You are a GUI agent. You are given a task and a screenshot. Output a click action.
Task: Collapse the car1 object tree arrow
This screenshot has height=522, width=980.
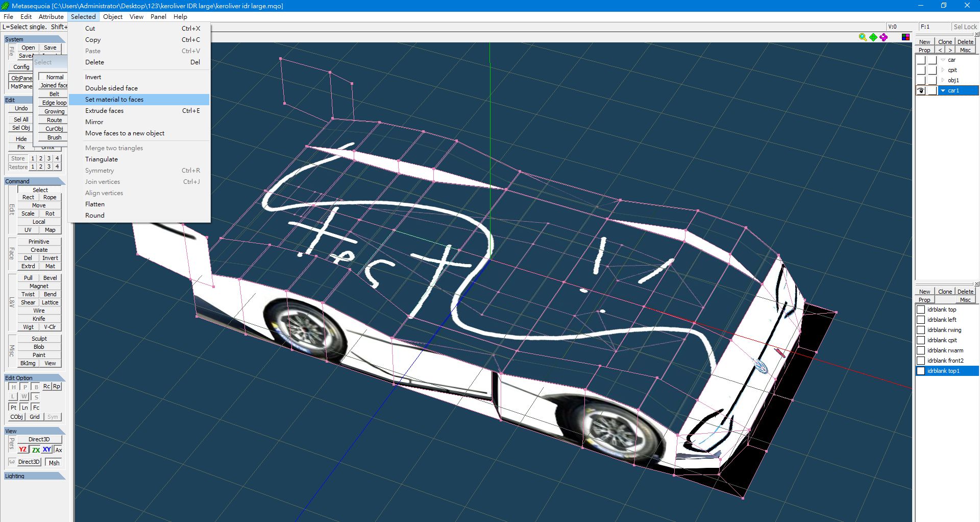point(943,91)
